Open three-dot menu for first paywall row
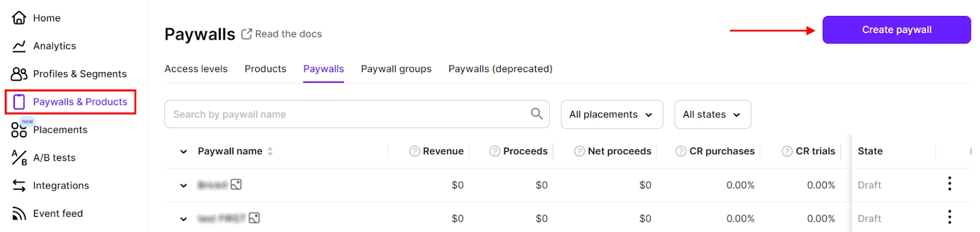The width and height of the screenshot is (980, 232). click(x=949, y=184)
